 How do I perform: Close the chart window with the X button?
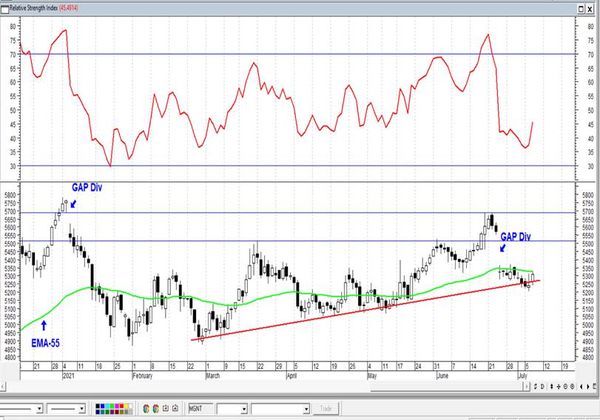click(590, 9)
